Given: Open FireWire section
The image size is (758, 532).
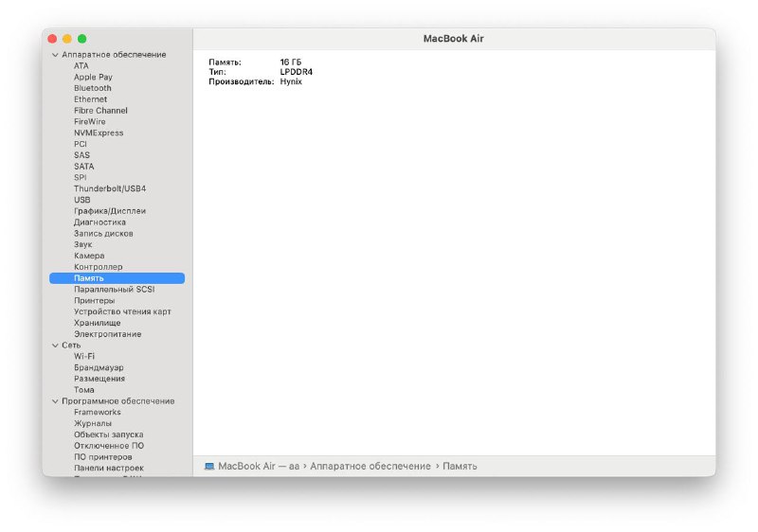Looking at the screenshot, I should [89, 122].
